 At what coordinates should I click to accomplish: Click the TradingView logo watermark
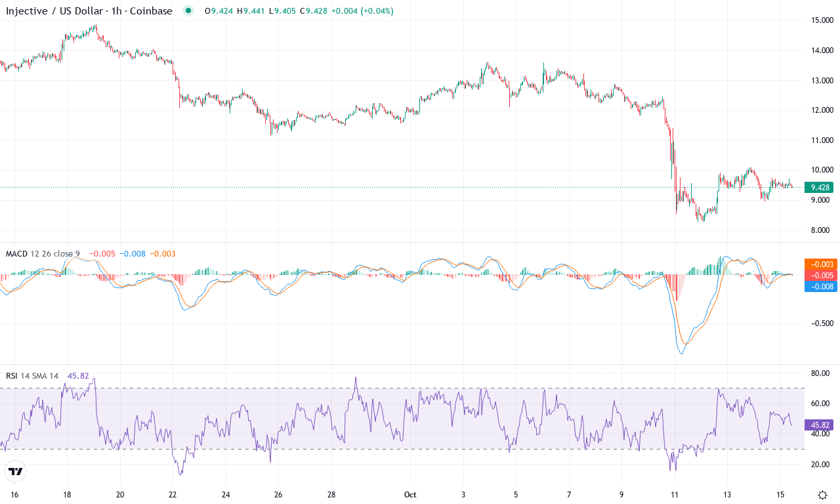[x=16, y=472]
